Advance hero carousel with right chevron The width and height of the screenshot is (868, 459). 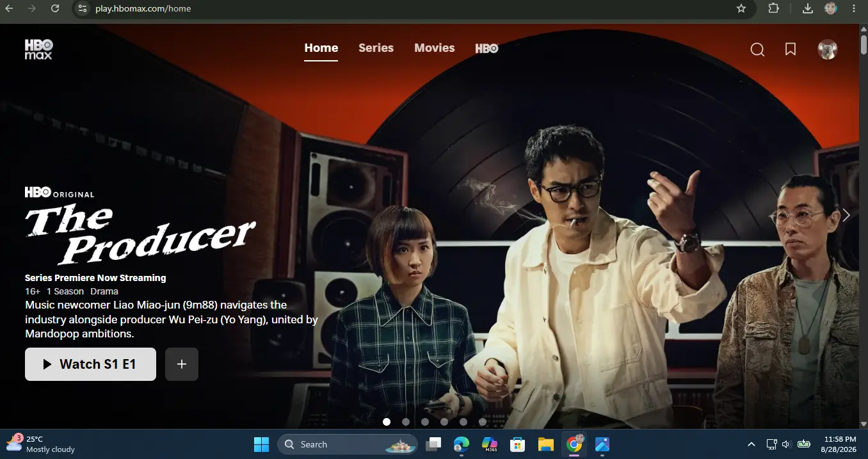click(846, 215)
